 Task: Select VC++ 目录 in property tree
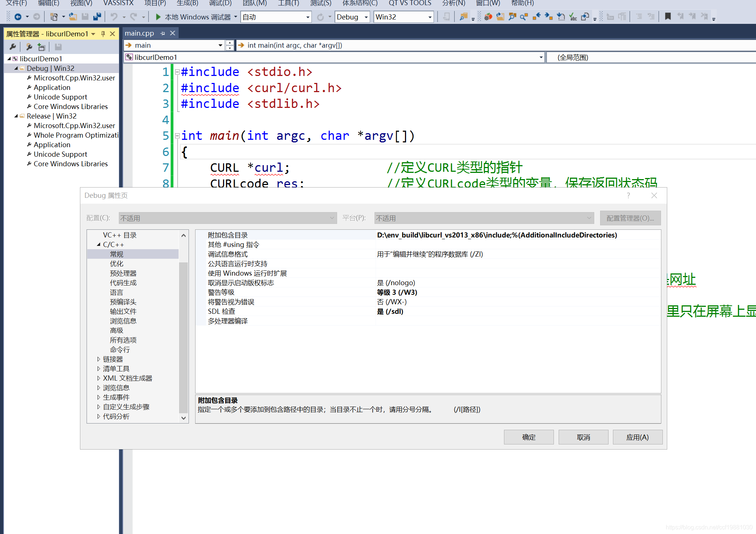(x=120, y=235)
